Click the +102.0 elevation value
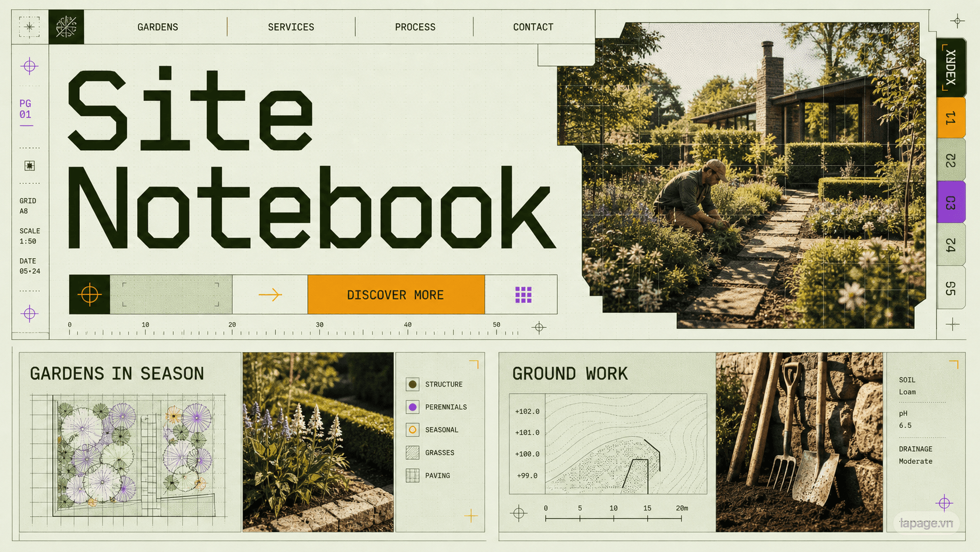This screenshot has height=552, width=980. [527, 411]
